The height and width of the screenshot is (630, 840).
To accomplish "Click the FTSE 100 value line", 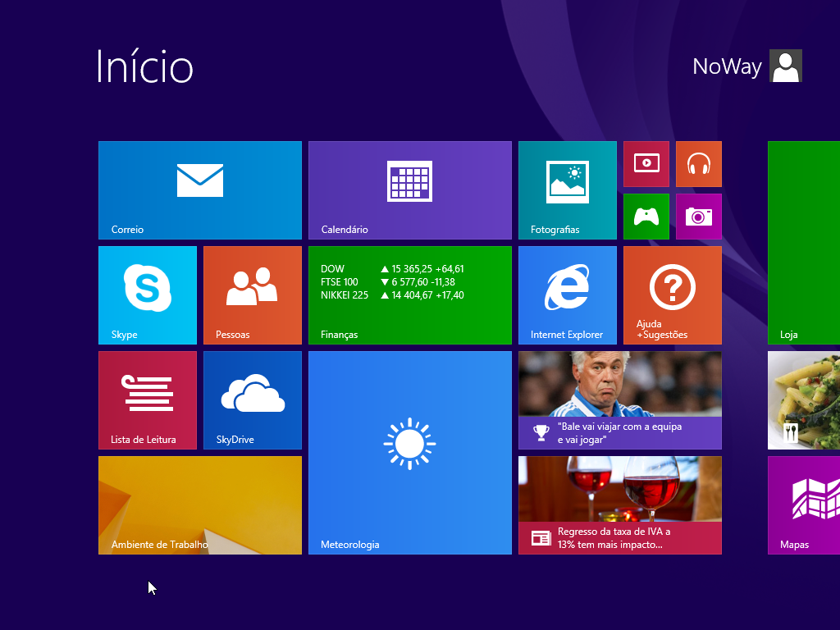I will tap(388, 282).
